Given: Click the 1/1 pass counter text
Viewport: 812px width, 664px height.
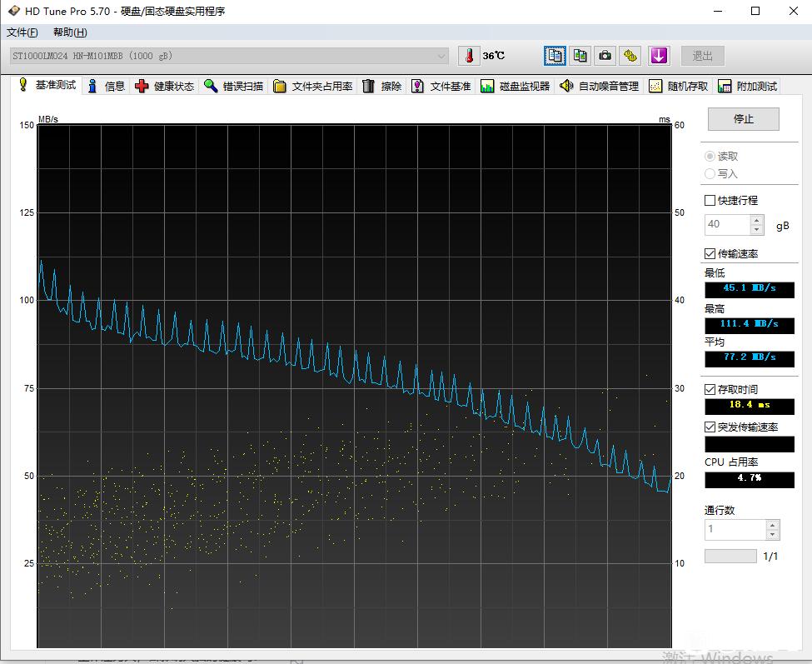Looking at the screenshot, I should coord(770,557).
